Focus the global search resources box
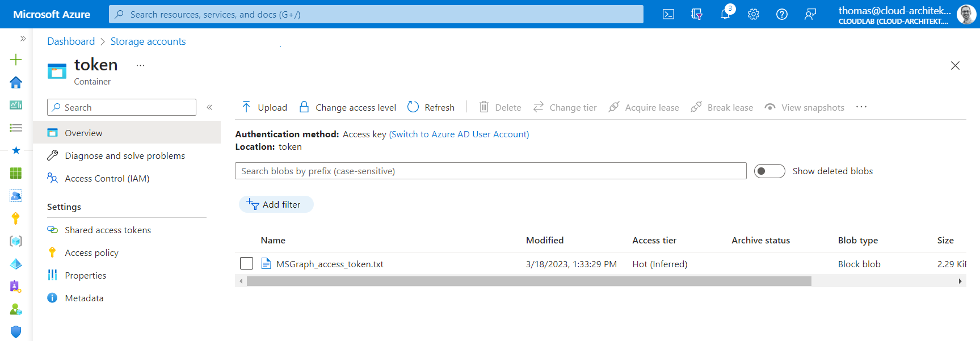 tap(376, 14)
